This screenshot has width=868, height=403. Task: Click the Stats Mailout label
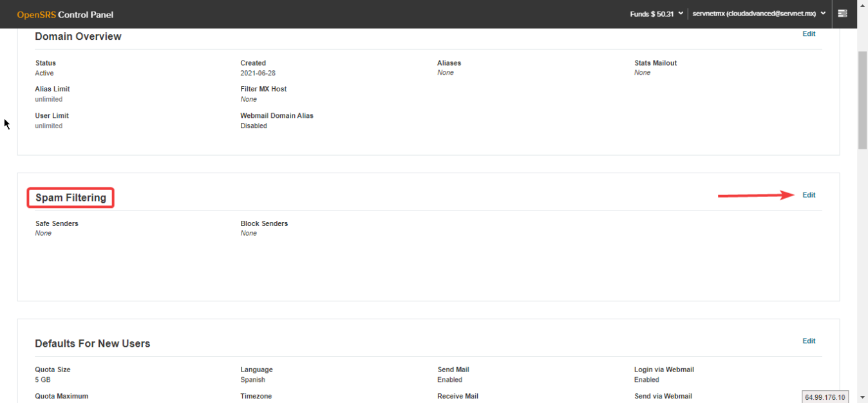(x=655, y=63)
